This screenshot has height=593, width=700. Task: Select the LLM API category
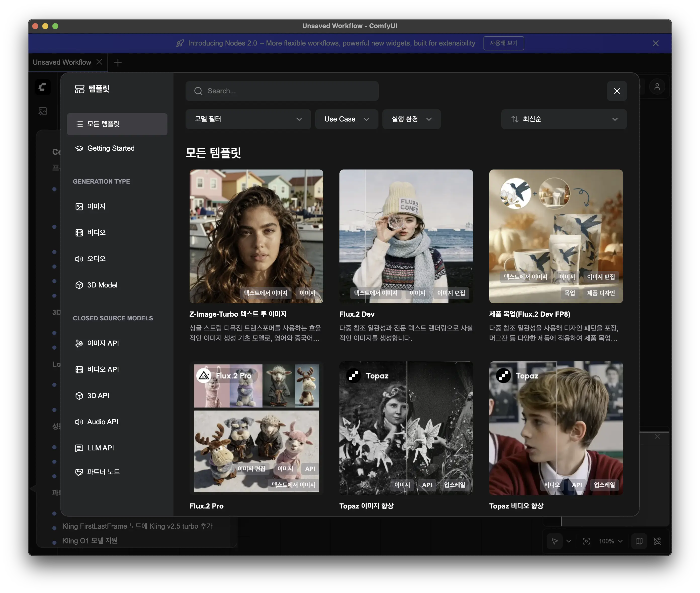(x=100, y=447)
